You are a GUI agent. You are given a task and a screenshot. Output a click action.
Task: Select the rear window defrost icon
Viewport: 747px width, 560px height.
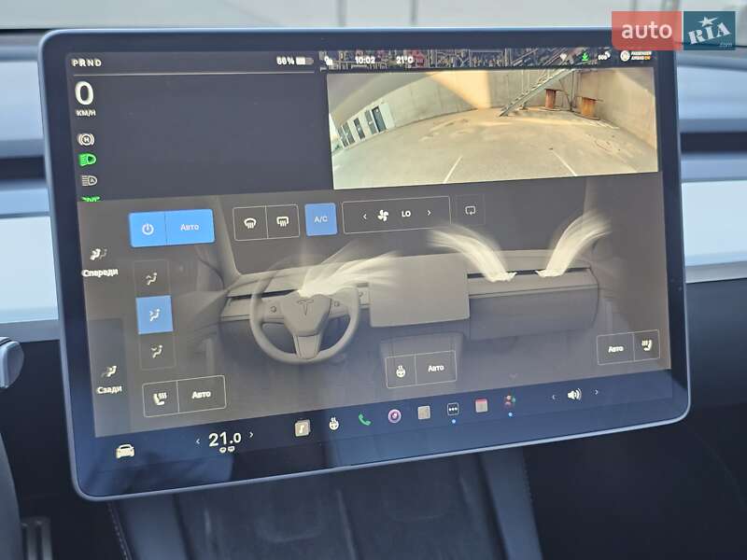pyautogui.click(x=283, y=221)
